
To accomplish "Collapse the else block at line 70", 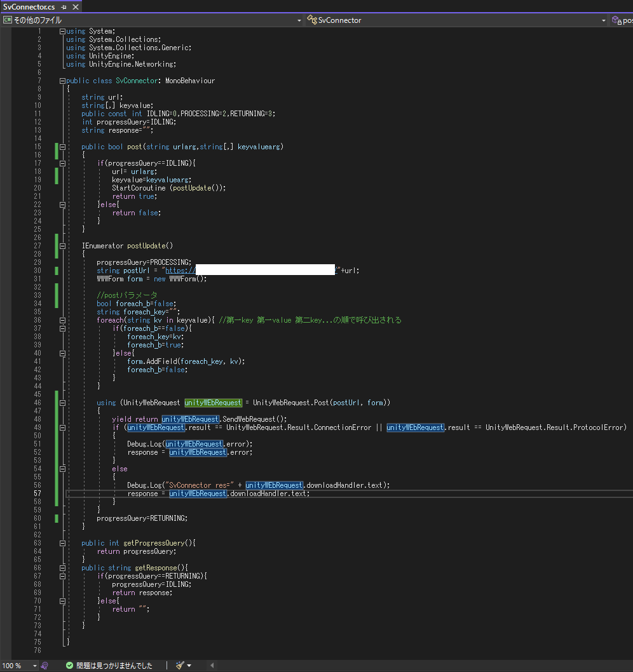I will [63, 601].
